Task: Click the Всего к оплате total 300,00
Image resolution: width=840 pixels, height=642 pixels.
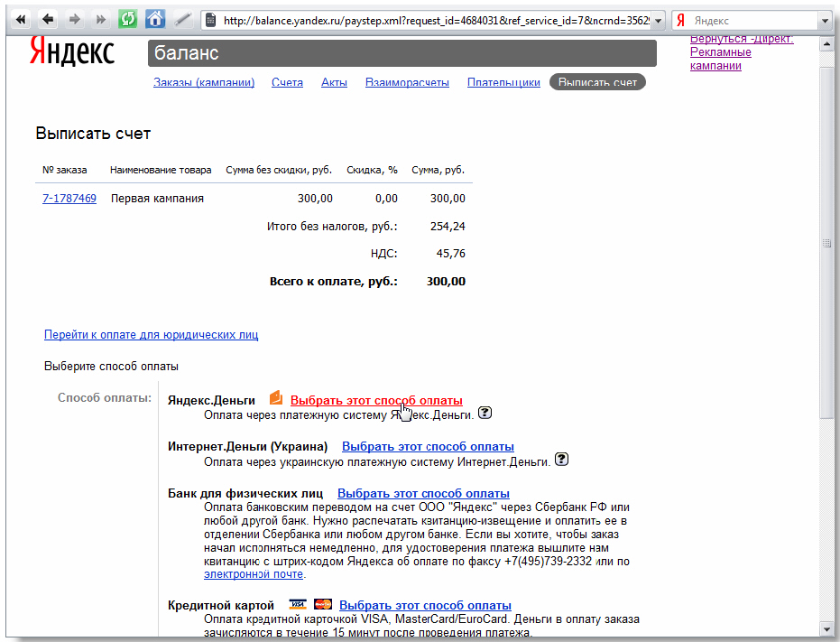Action: click(x=446, y=282)
